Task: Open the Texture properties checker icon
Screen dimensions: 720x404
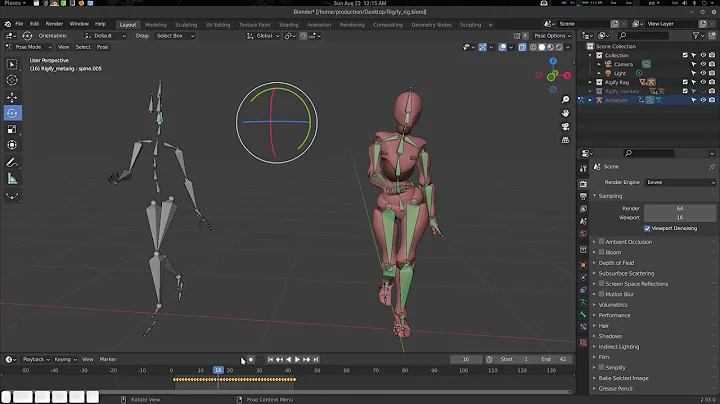Action: coord(583,342)
